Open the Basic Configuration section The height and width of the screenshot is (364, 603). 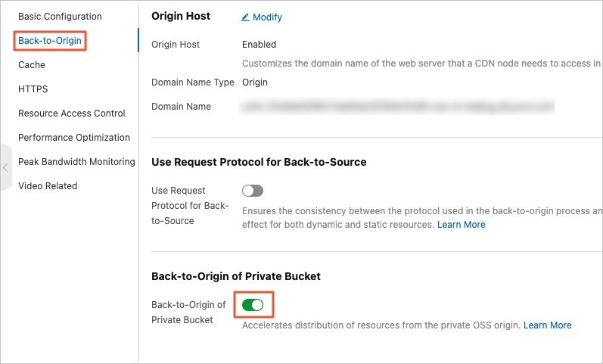60,17
